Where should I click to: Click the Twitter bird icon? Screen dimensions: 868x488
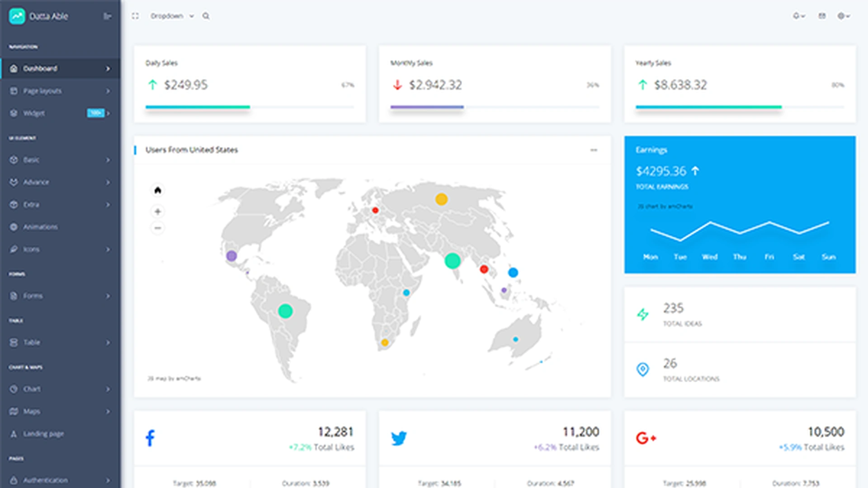coord(399,438)
